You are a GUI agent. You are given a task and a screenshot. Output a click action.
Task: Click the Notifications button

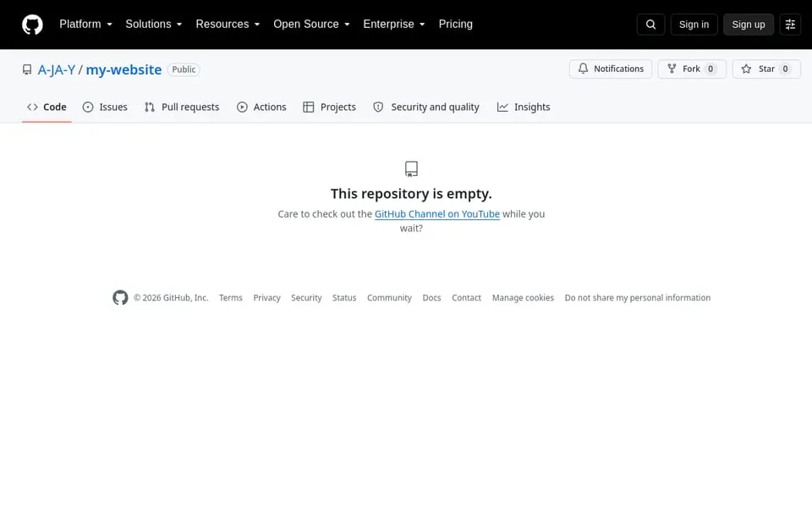[611, 69]
